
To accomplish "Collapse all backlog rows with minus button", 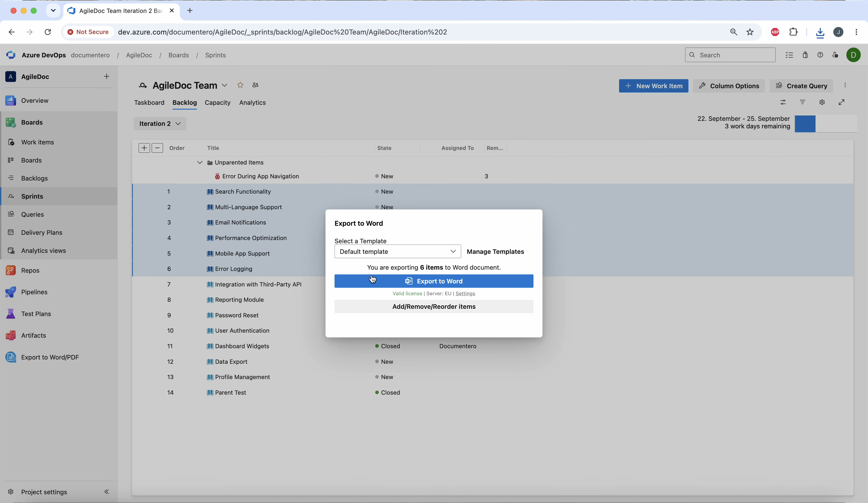I will pos(157,148).
